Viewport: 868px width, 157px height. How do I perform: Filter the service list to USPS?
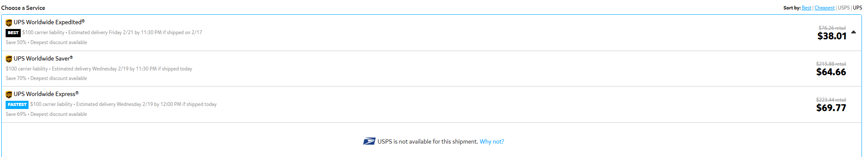(x=843, y=8)
